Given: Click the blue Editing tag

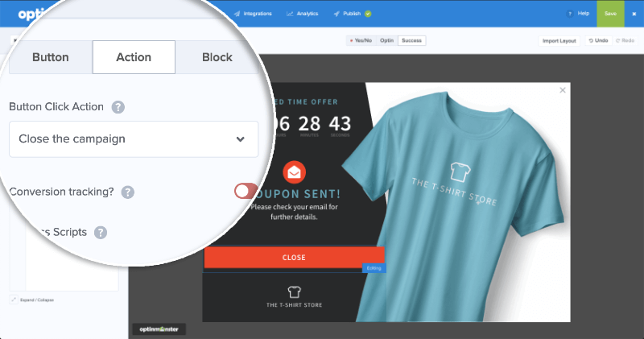Looking at the screenshot, I should (374, 268).
